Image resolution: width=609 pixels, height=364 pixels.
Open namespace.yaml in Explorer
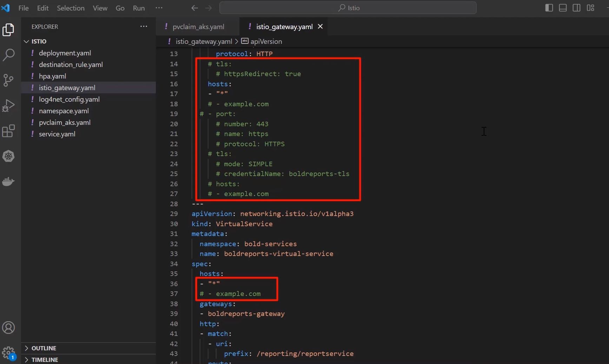pos(88,111)
